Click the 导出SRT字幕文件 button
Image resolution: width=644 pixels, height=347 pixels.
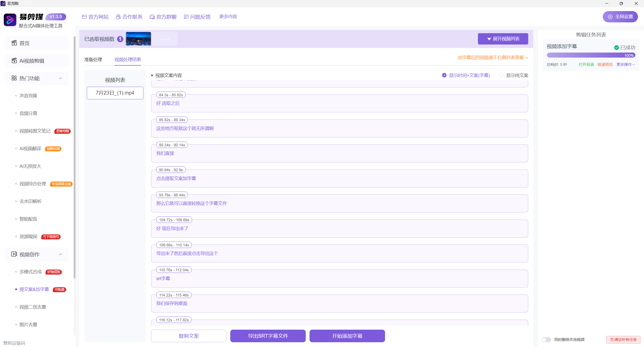[268, 336]
